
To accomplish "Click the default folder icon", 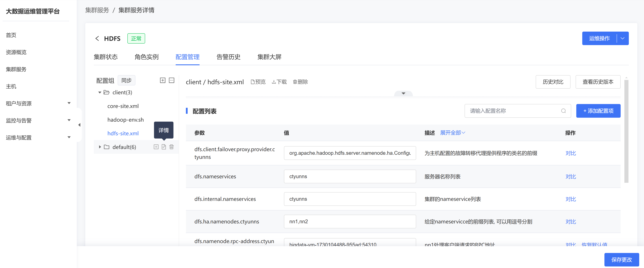I will [106, 147].
